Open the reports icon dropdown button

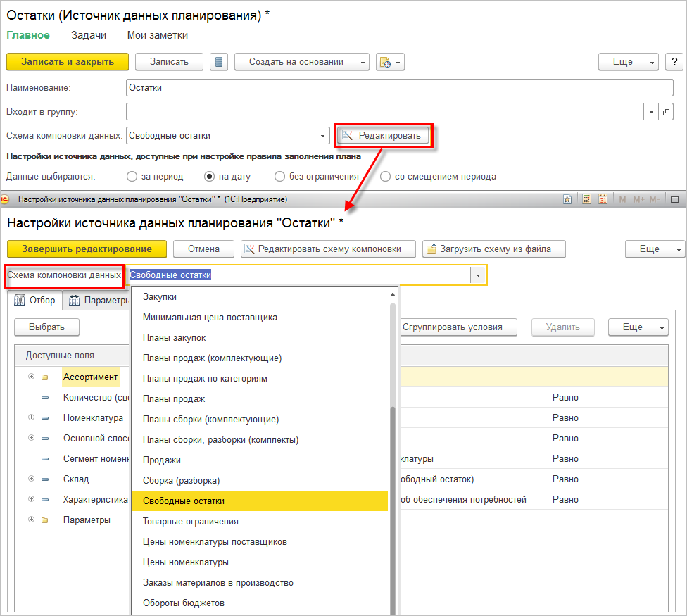pos(390,62)
